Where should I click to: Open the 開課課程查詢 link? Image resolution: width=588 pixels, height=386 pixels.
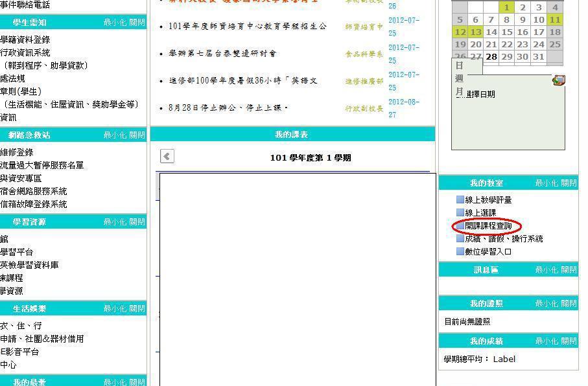[488, 225]
